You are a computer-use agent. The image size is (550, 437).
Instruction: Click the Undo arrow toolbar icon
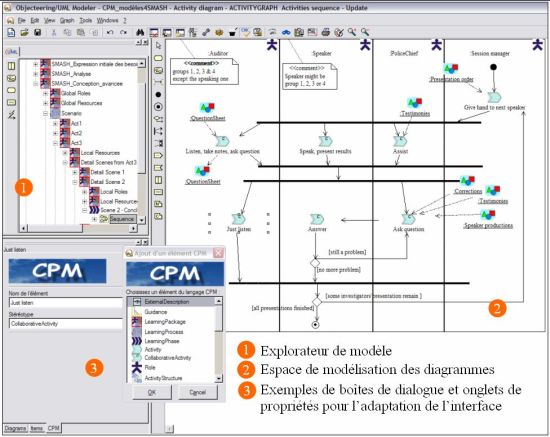click(x=110, y=33)
